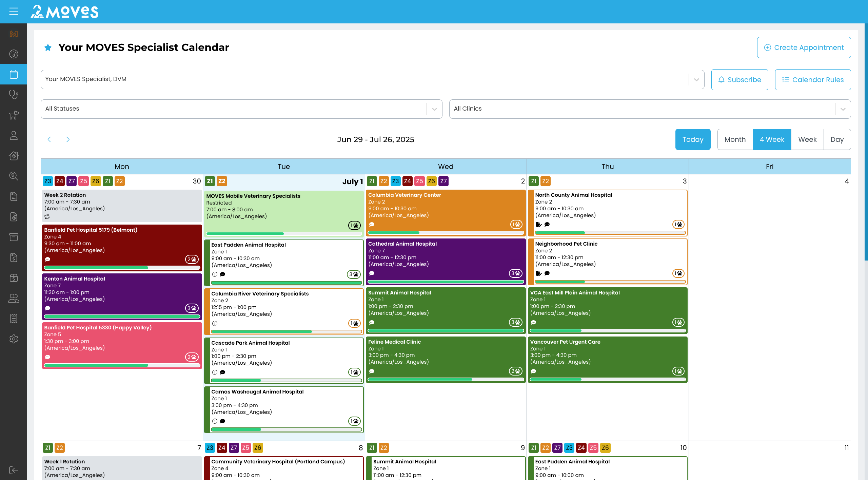The image size is (868, 480).
Task: Open the clinic house sidebar icon
Action: (x=14, y=156)
